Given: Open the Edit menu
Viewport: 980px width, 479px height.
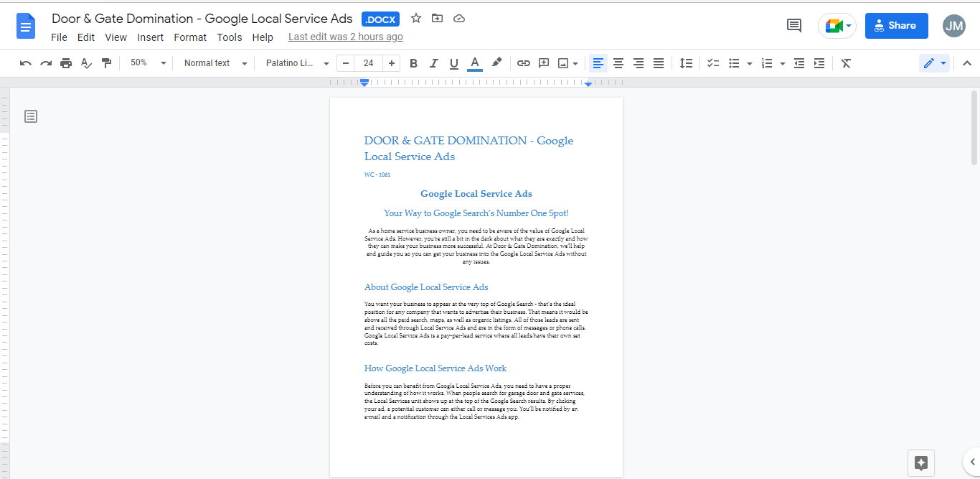Looking at the screenshot, I should pyautogui.click(x=86, y=37).
